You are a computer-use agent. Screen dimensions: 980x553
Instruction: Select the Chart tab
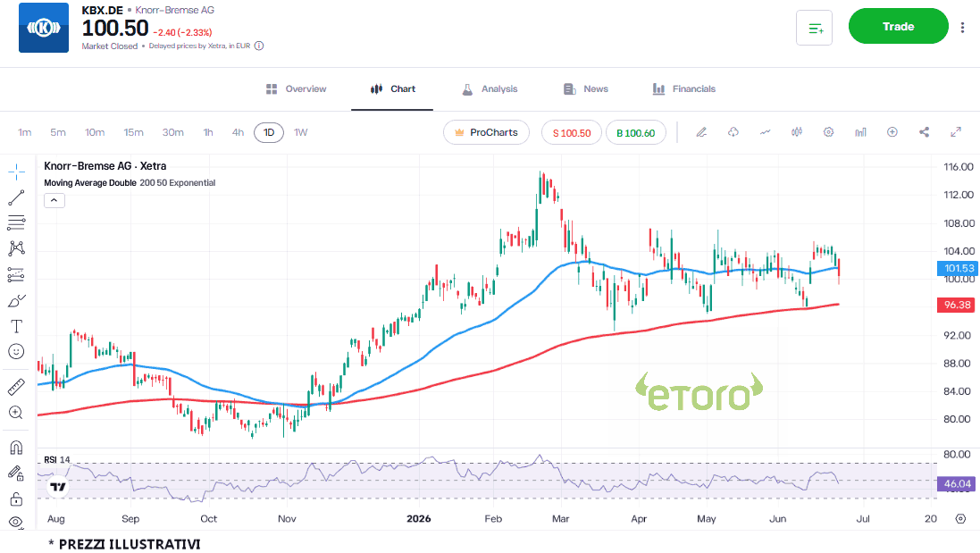(392, 89)
